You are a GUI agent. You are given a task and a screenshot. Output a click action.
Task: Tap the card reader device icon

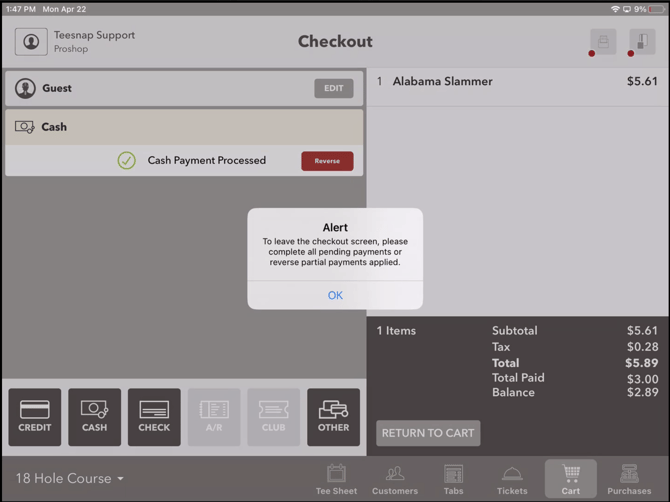coord(642,42)
